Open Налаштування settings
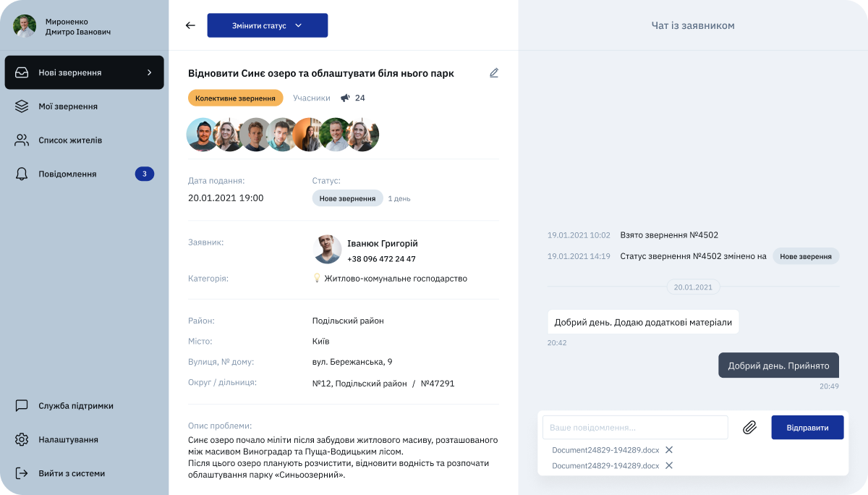Viewport: 868px width, 495px height. tap(68, 439)
